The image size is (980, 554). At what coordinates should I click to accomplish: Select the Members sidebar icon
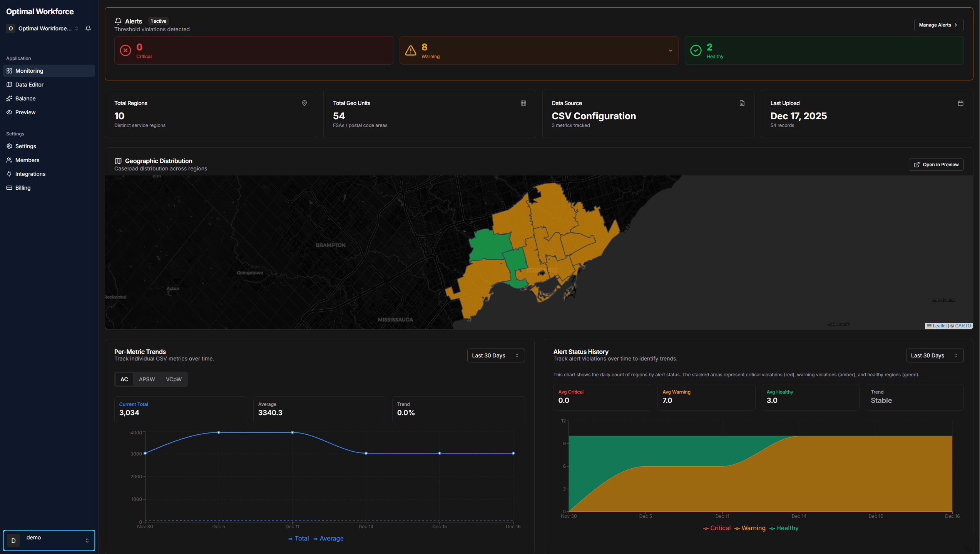coord(9,160)
